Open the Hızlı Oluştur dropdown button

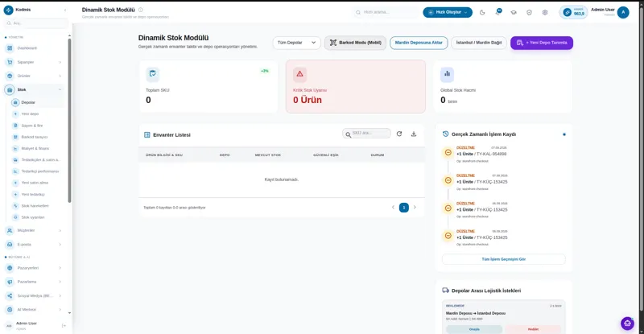click(x=448, y=12)
